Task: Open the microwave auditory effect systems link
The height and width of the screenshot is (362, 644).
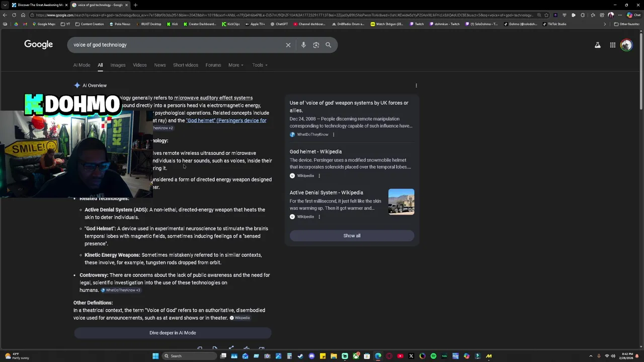Action: tap(213, 98)
